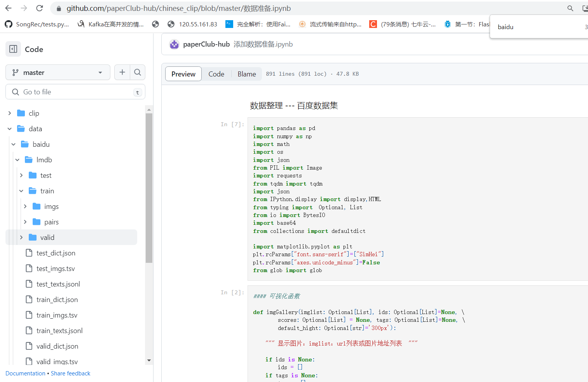This screenshot has height=382, width=588.
Task: Open the 完全解析 bookmark
Action: 258,24
